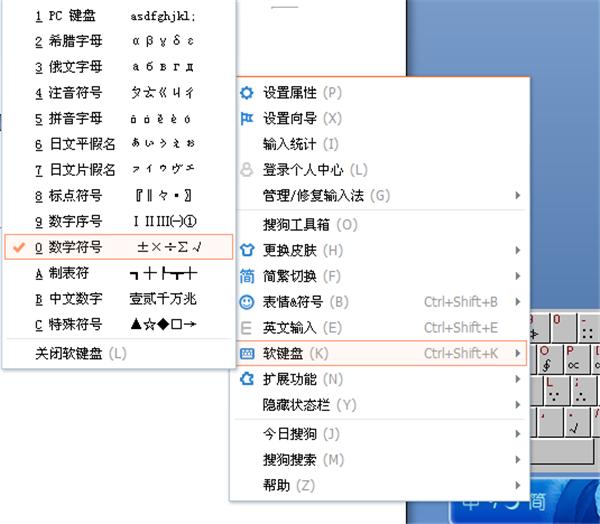Viewport: 600px width, 524px height.
Task: Expand the 隐藏状态栏 submenu arrow
Action: pos(518,405)
